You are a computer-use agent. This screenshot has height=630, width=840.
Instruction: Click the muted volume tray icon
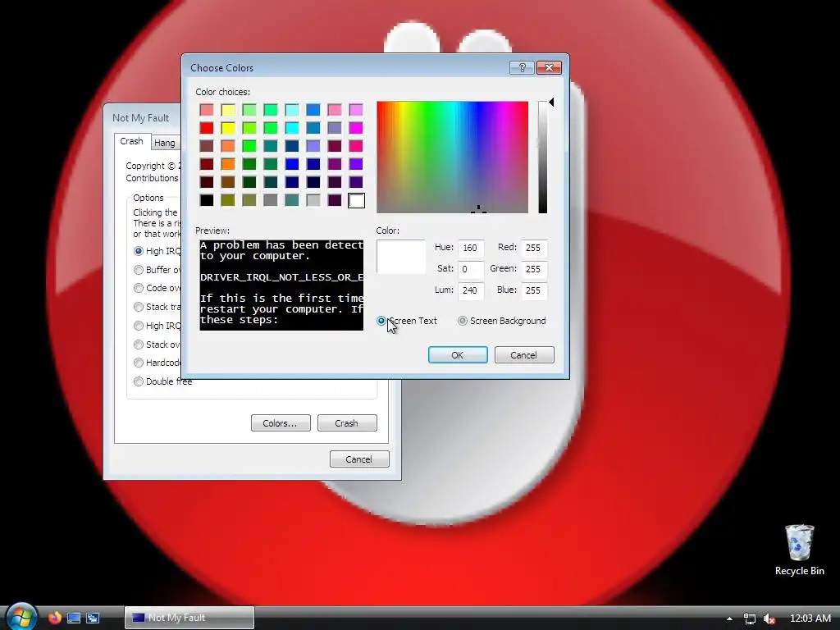click(769, 619)
